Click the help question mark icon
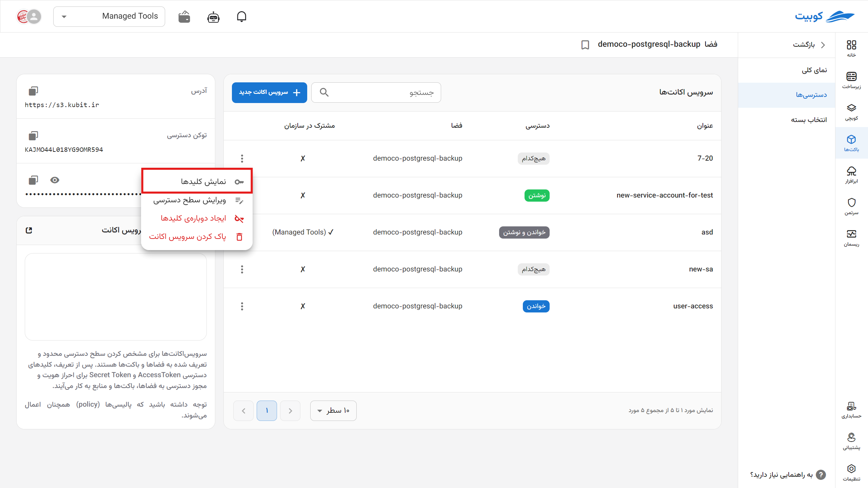The height and width of the screenshot is (488, 868). pyautogui.click(x=821, y=474)
